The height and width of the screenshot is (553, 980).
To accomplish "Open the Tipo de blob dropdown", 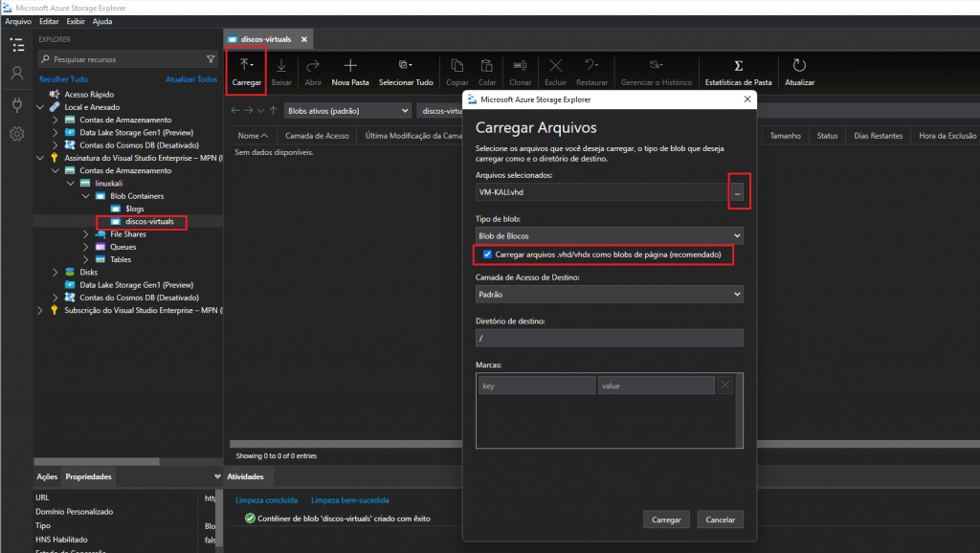I will [x=610, y=236].
